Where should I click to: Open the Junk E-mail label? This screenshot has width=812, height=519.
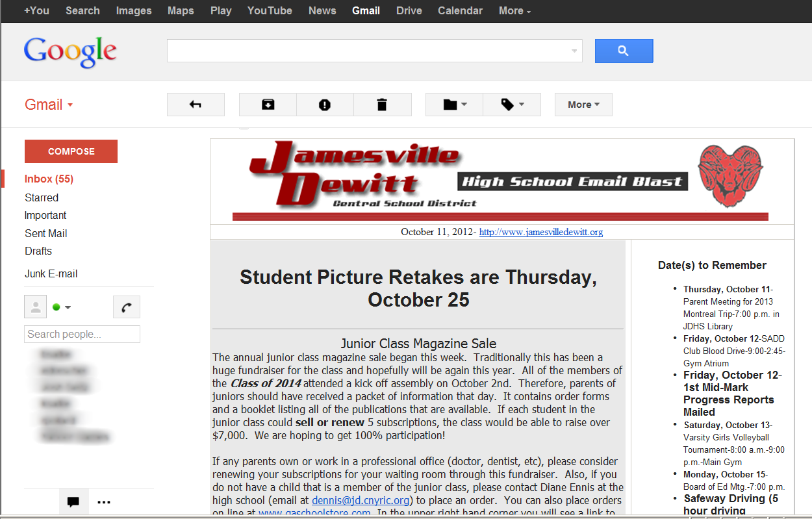[x=51, y=274]
